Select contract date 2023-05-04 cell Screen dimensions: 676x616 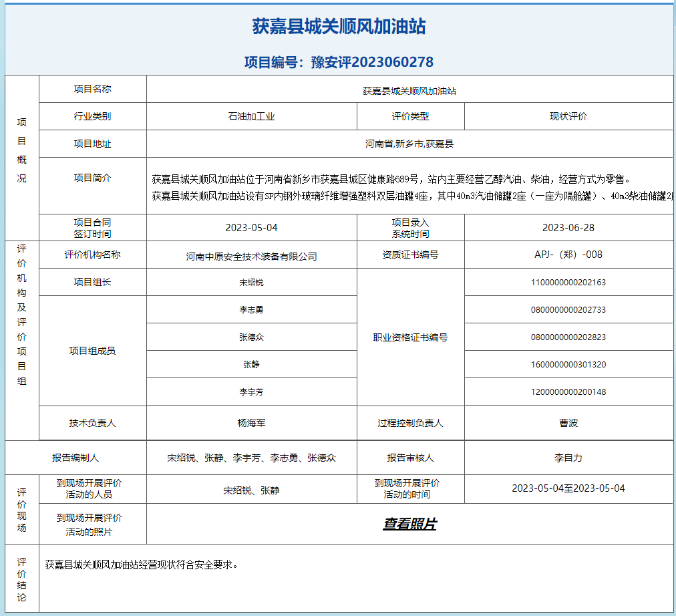pos(251,228)
